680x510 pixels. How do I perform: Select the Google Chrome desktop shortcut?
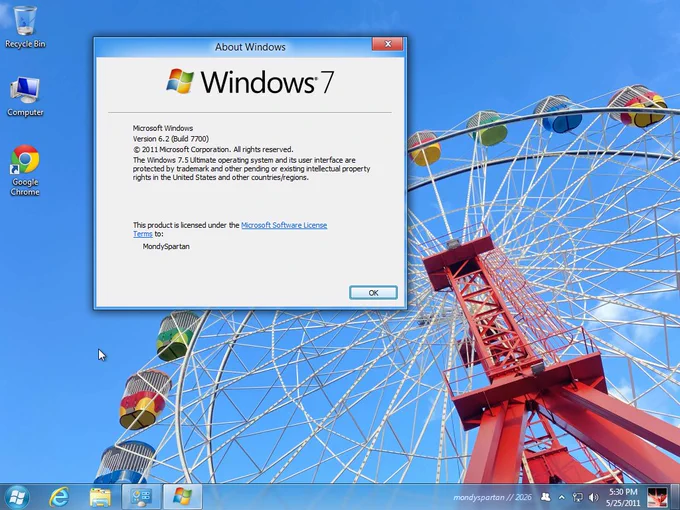(x=25, y=170)
